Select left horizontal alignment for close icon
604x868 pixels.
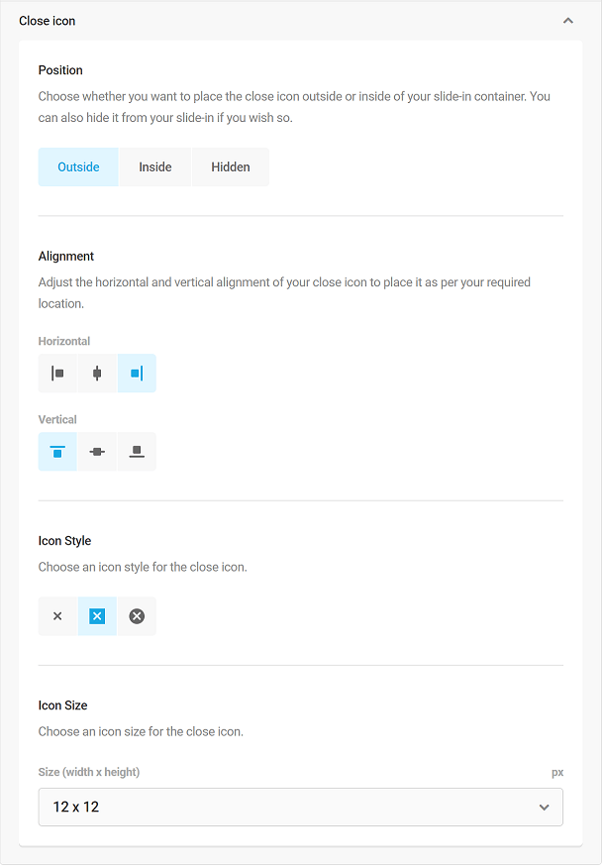tap(56, 373)
